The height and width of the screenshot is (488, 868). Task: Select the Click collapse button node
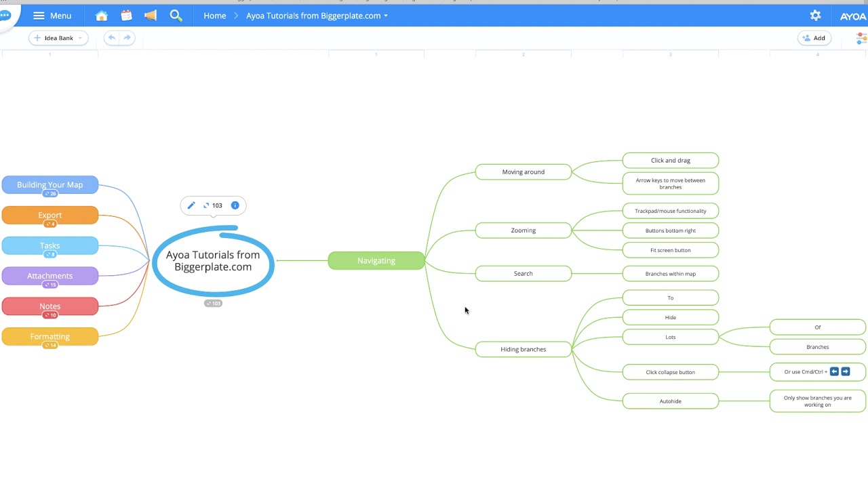671,372
